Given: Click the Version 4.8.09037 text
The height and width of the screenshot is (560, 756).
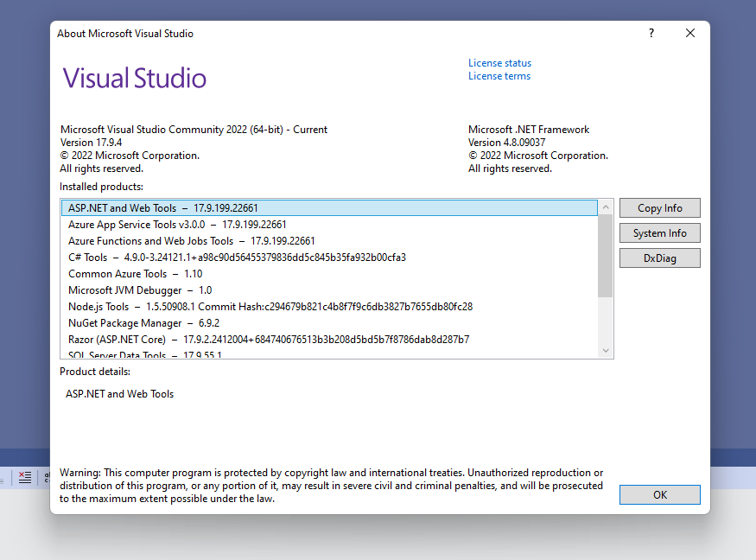Looking at the screenshot, I should [x=506, y=143].
